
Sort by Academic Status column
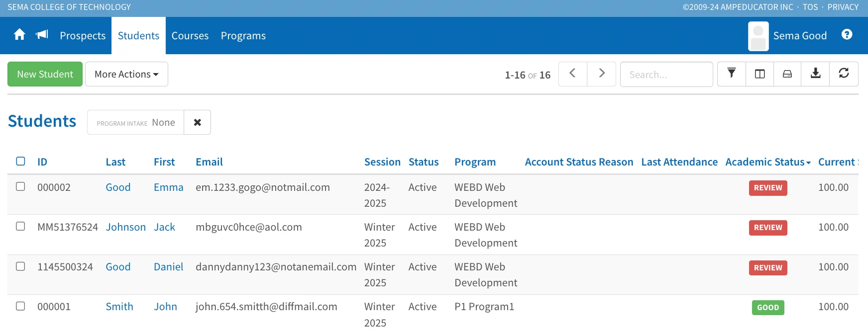point(767,162)
